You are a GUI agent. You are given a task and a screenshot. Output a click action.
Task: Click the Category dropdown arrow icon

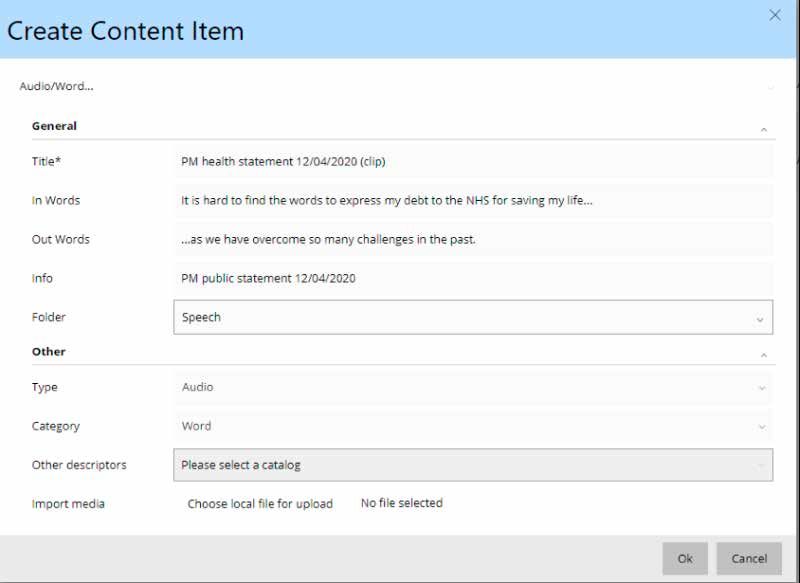(762, 427)
